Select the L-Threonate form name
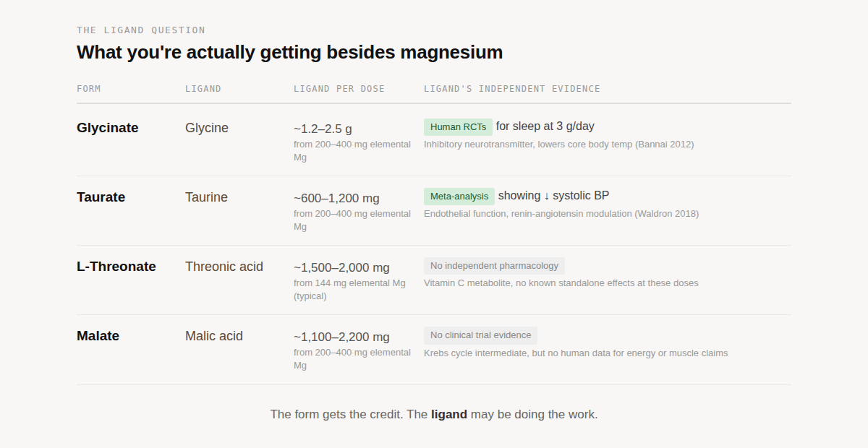868x448 pixels. (x=116, y=267)
